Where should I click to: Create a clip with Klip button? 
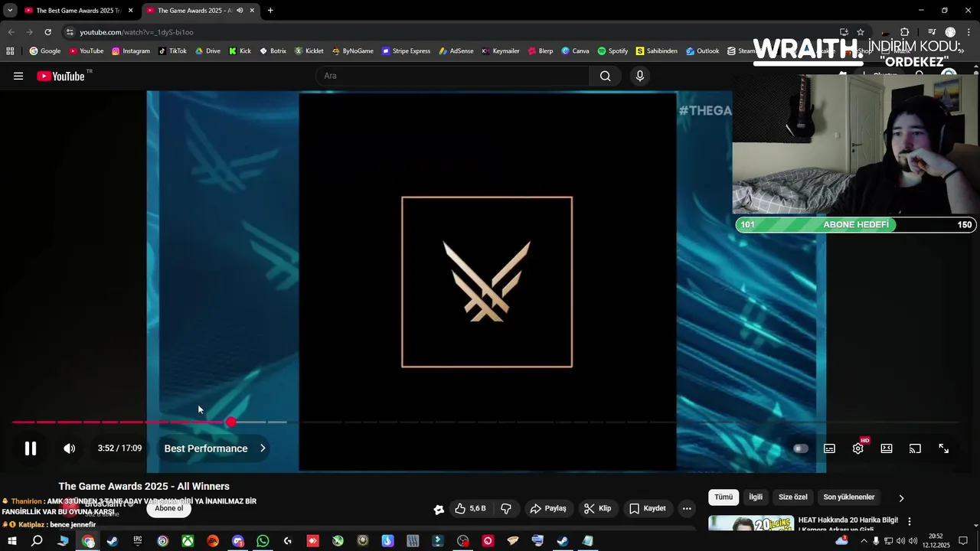[597, 508]
